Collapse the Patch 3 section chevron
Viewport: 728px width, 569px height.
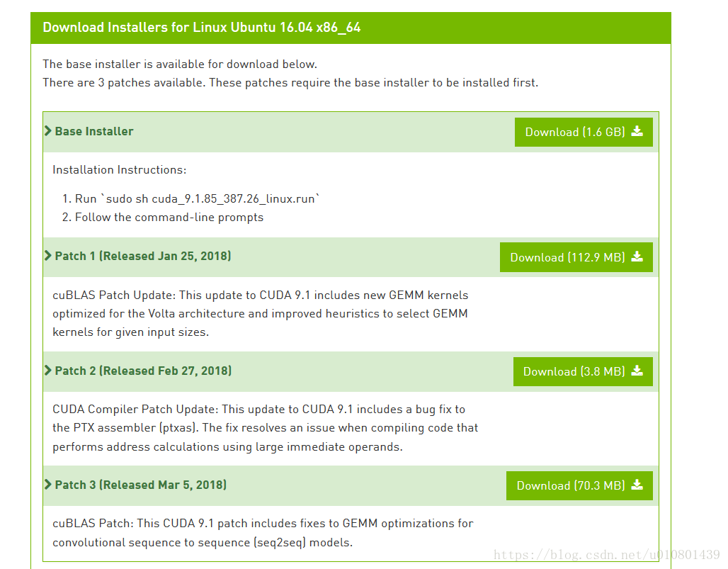(48, 485)
